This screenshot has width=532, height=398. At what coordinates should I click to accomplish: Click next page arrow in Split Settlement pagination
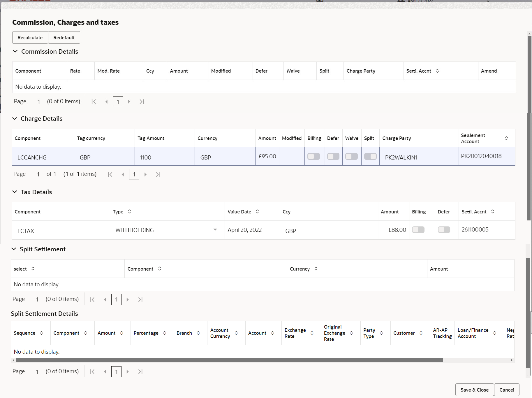127,299
